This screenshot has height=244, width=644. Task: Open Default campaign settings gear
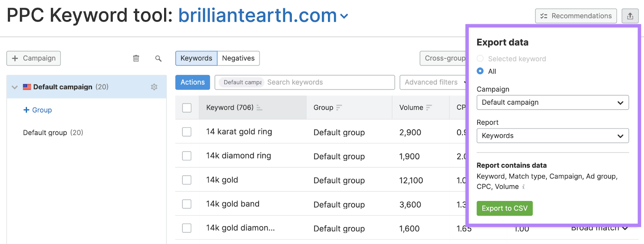click(154, 87)
